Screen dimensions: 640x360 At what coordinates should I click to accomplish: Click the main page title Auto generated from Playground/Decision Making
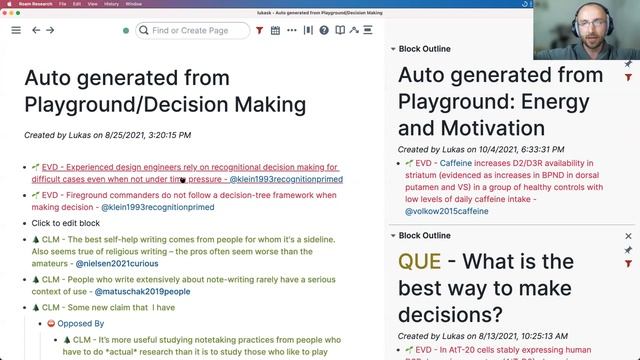(x=165, y=91)
